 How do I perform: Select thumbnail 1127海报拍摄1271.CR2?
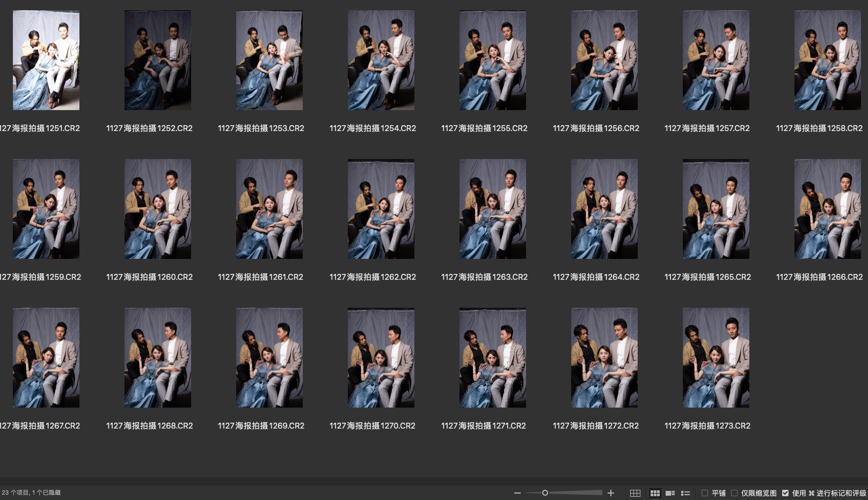click(x=493, y=358)
